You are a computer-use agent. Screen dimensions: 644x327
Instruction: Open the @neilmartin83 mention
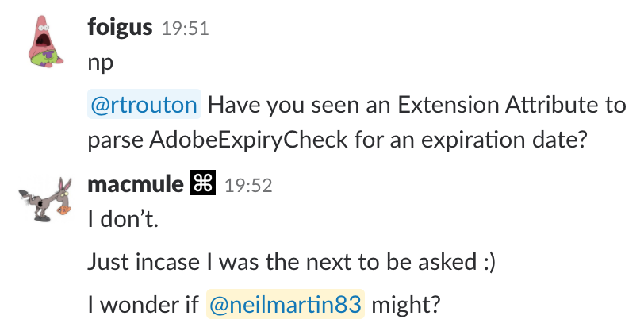286,303
